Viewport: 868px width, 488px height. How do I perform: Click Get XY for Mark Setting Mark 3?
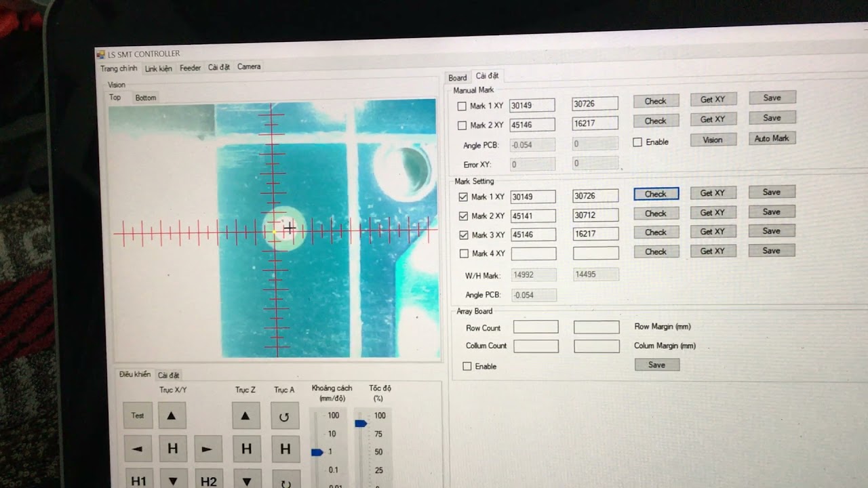[x=713, y=232]
